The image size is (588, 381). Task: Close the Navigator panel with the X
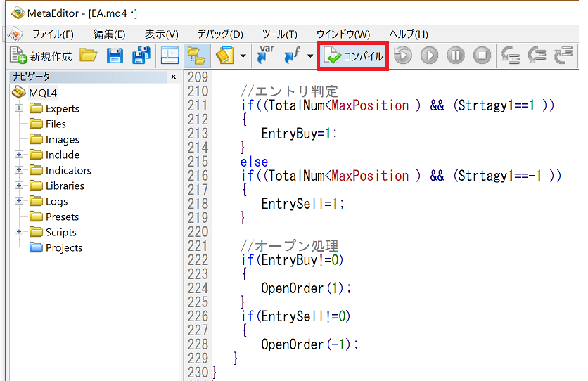(173, 77)
